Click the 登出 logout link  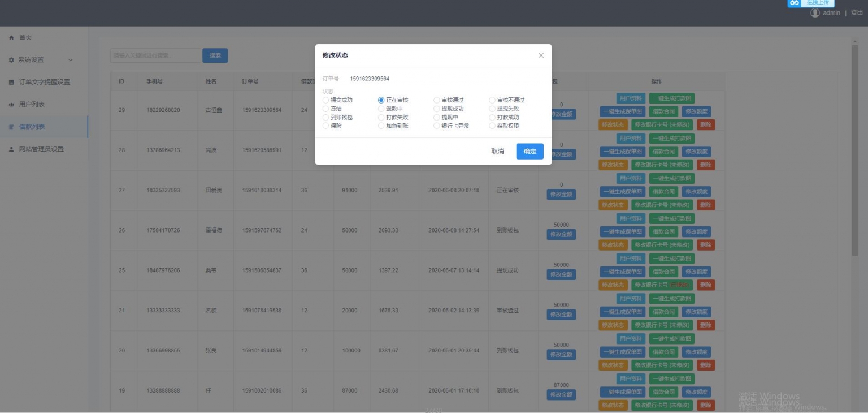coord(857,13)
